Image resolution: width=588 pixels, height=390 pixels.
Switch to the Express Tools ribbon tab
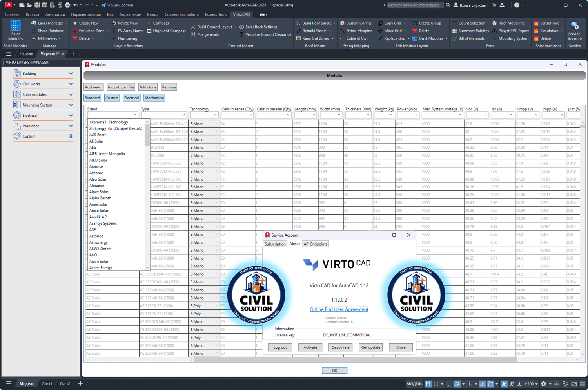tap(216, 14)
